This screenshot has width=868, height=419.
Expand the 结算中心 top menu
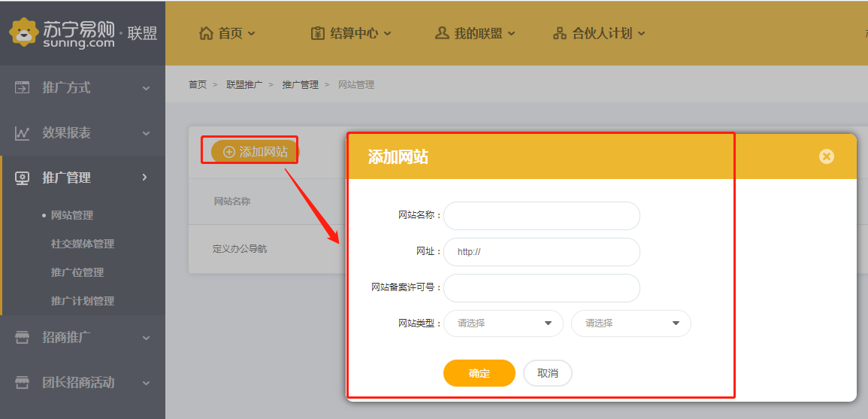tap(352, 33)
